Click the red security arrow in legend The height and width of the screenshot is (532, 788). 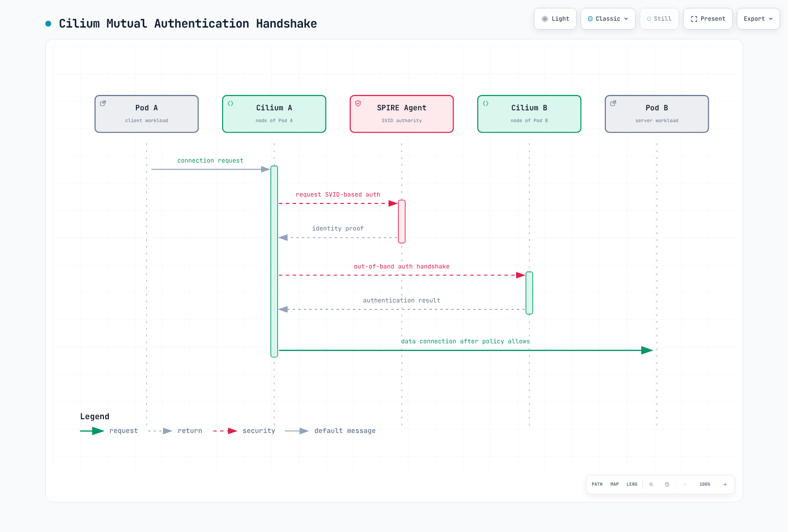tap(225, 431)
